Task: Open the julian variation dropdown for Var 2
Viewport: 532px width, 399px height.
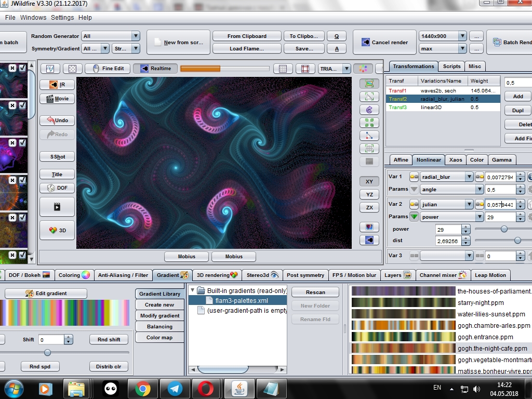Action: pos(446,204)
